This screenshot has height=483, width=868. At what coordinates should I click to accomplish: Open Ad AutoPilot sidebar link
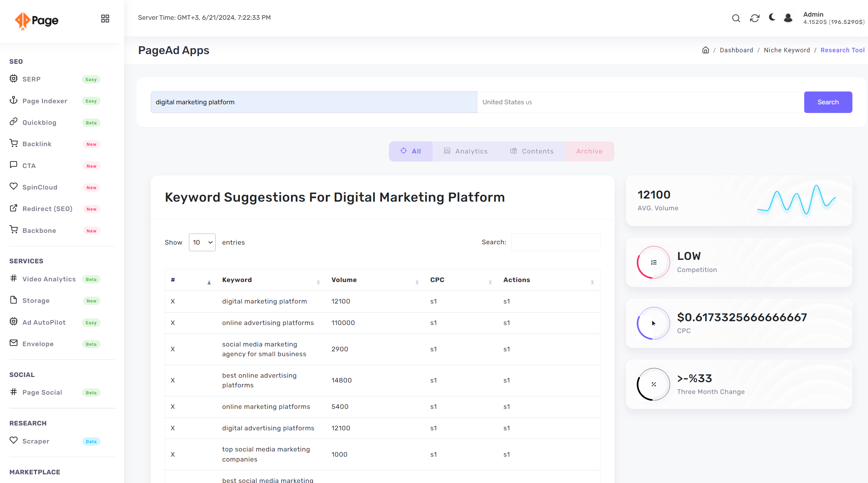coord(44,322)
